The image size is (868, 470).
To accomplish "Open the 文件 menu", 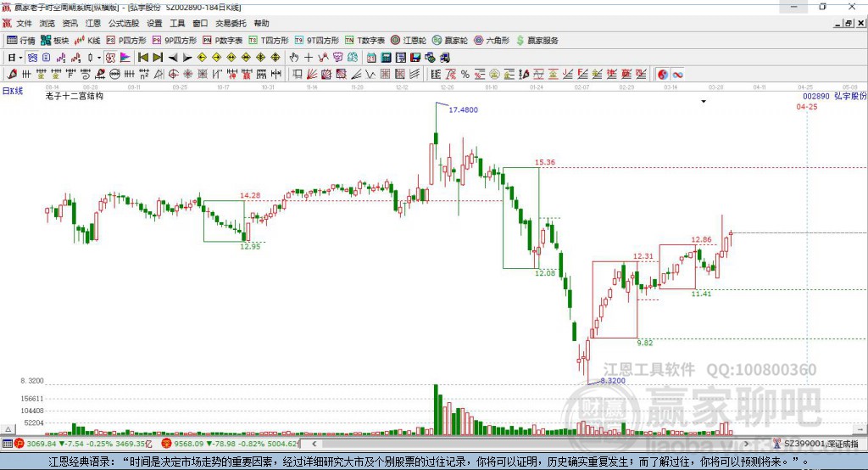I will [24, 23].
